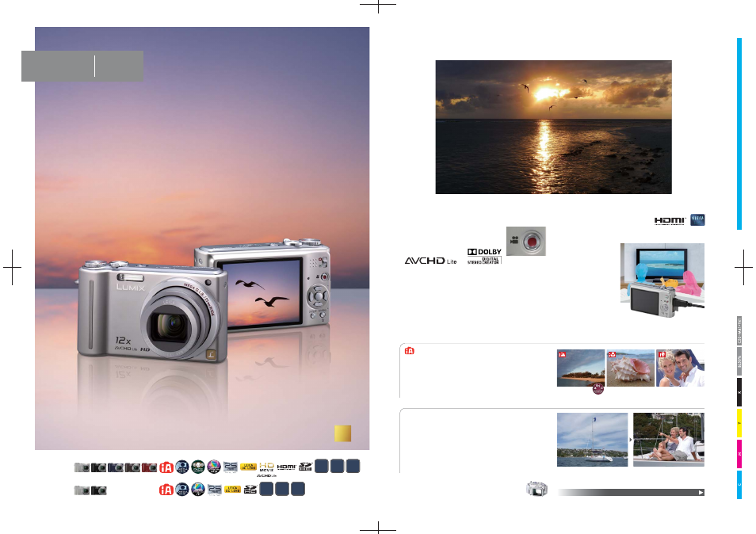
Task: Click the gray title box at top left
Action: pos(82,66)
